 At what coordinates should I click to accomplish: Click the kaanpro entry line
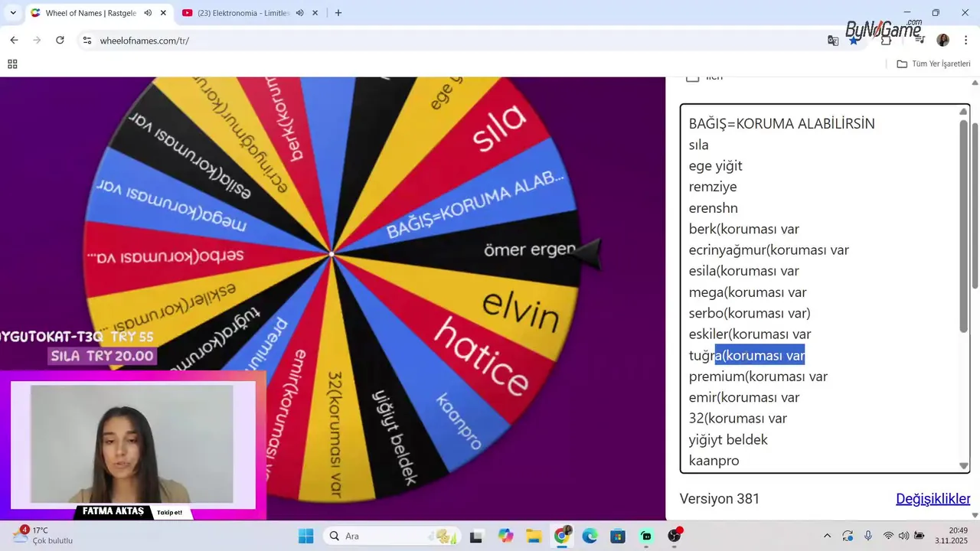[714, 461]
